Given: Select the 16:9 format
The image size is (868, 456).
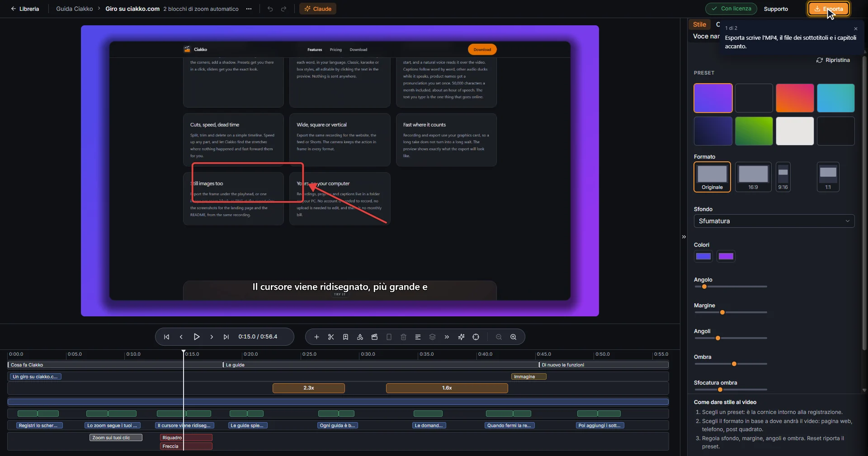Looking at the screenshot, I should [x=753, y=177].
